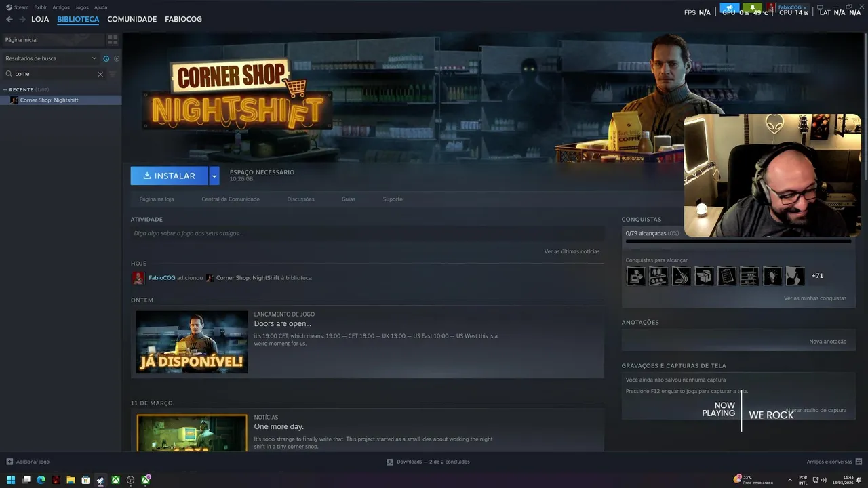
Task: Select Corner Shop: Nightshift in library list
Action: [61, 100]
